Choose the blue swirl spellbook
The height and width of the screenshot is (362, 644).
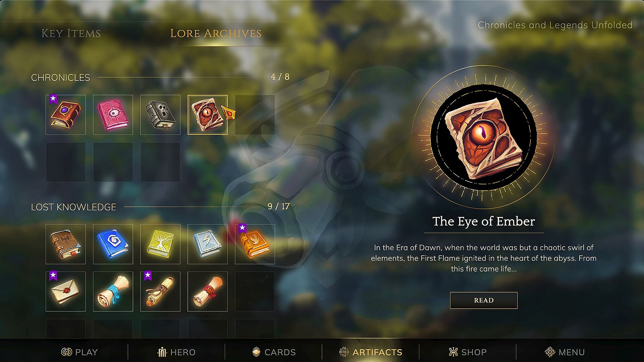pyautogui.click(x=113, y=244)
